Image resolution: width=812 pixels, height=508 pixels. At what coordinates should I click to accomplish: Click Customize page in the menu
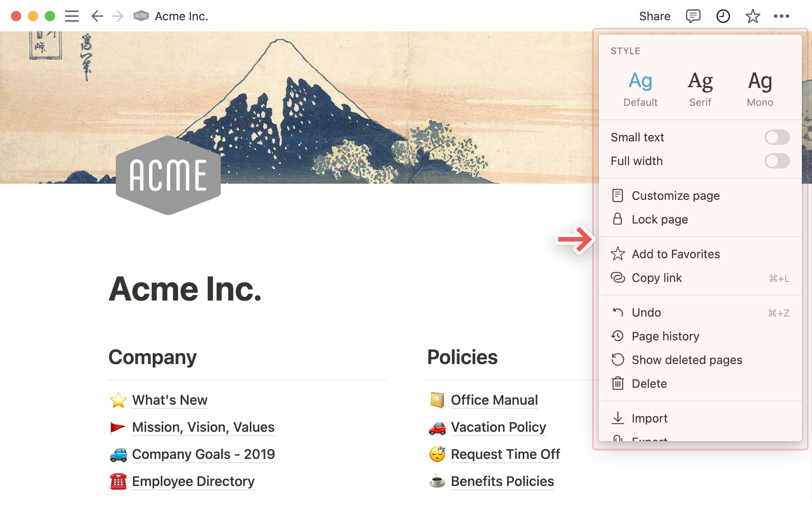pos(675,196)
